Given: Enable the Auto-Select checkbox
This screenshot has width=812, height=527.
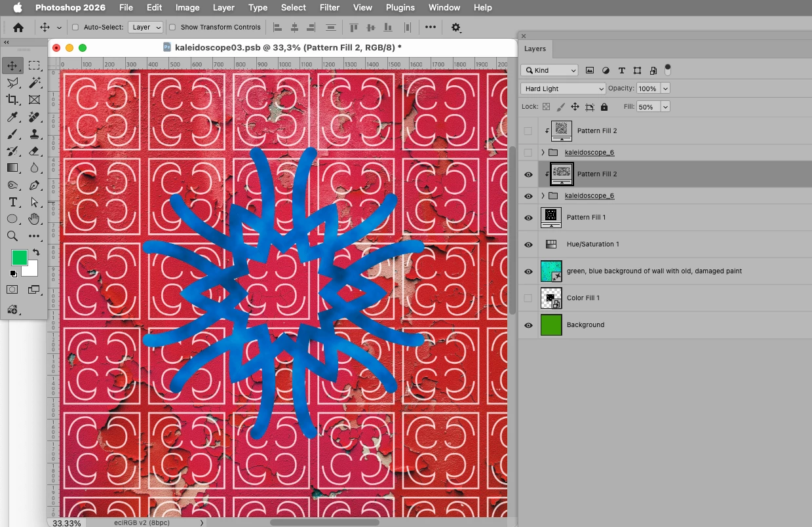Looking at the screenshot, I should (75, 28).
